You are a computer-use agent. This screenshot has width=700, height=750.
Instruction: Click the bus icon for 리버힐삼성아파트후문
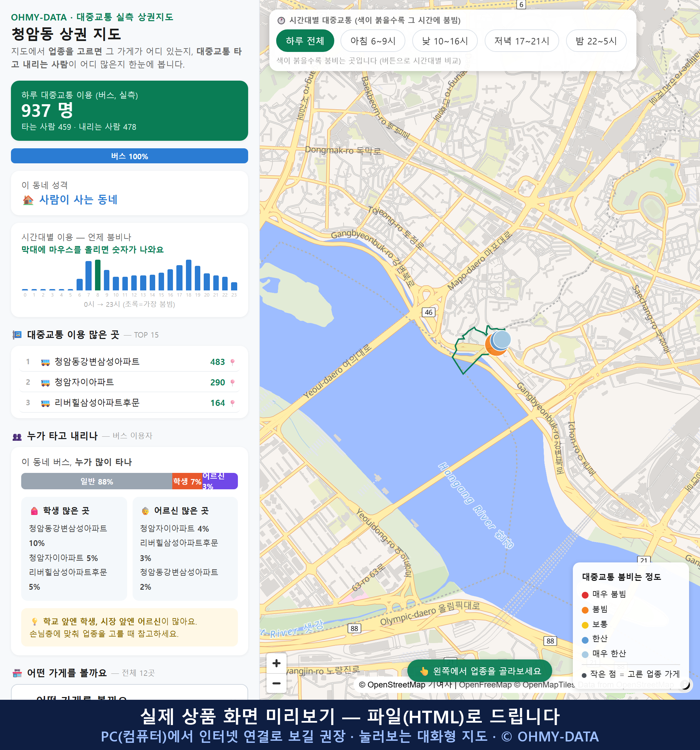[x=45, y=403]
